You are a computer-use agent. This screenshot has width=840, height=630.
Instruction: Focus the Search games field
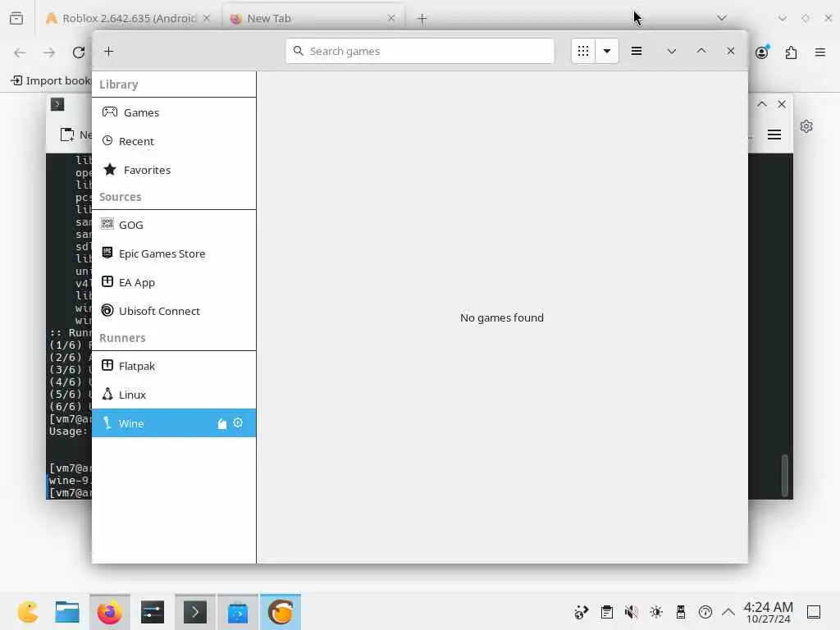pos(420,51)
